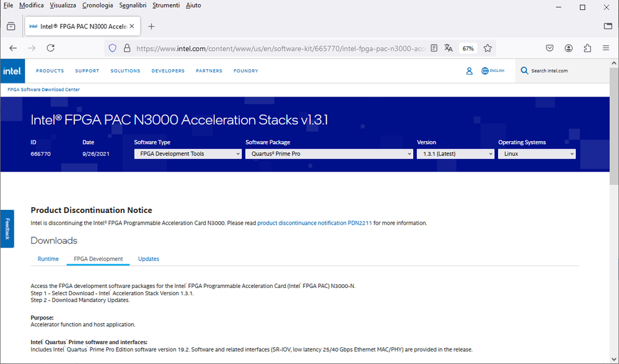Open product discontinuance notification PDN2211 link

tap(314, 223)
